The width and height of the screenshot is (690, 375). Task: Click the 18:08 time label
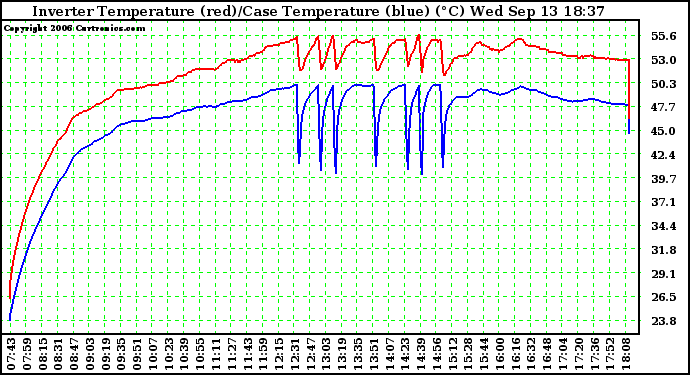tap(627, 354)
